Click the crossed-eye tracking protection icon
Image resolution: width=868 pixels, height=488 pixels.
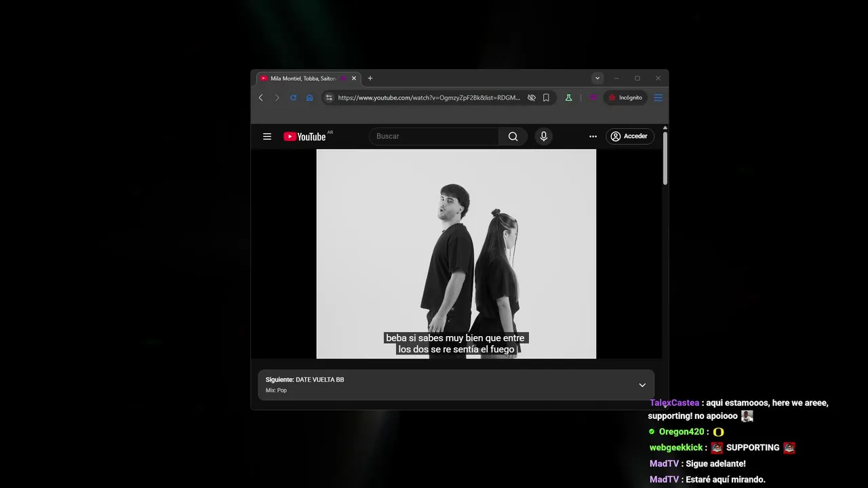coord(532,98)
